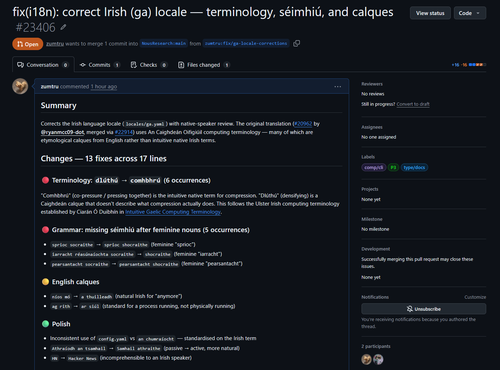Switch to the Conversation tab
Viewport: 500px width, 370px height.
click(x=43, y=65)
